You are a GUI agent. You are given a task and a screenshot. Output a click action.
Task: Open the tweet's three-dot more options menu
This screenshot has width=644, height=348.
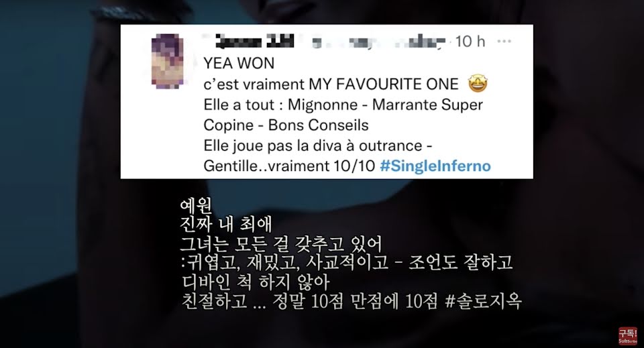(x=504, y=41)
